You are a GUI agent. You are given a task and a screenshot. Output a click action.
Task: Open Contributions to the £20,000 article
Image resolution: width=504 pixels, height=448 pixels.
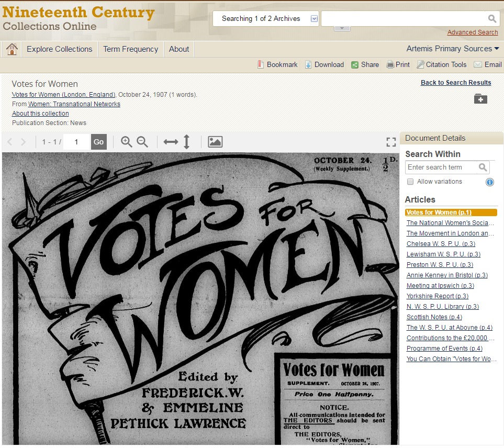450,338
